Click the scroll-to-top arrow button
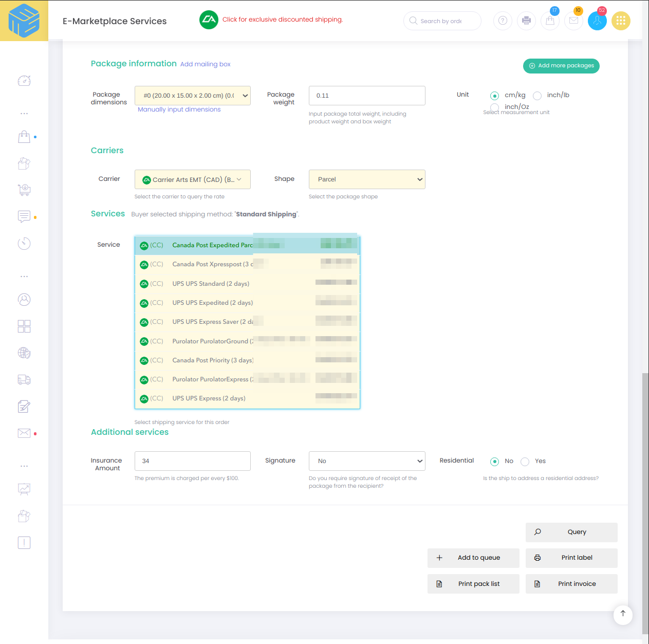Screen dimensions: 649x644 pyautogui.click(x=623, y=614)
